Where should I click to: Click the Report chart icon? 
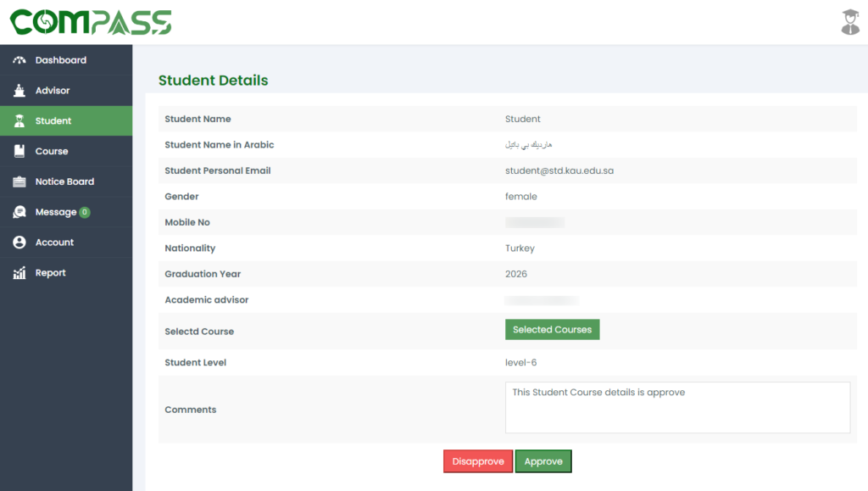(19, 273)
